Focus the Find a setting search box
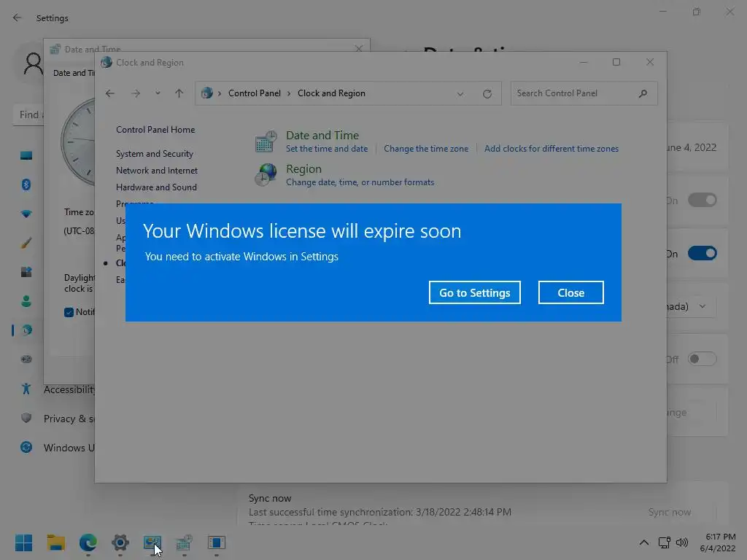747x560 pixels. 28,114
